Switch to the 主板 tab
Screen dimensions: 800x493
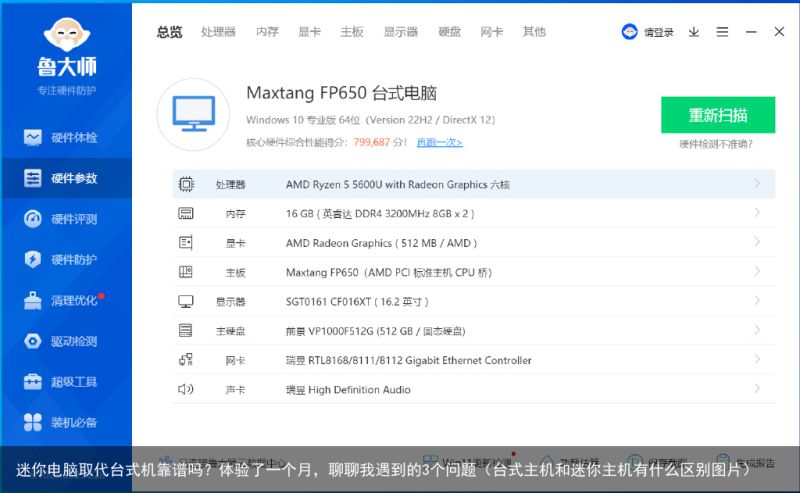click(352, 32)
